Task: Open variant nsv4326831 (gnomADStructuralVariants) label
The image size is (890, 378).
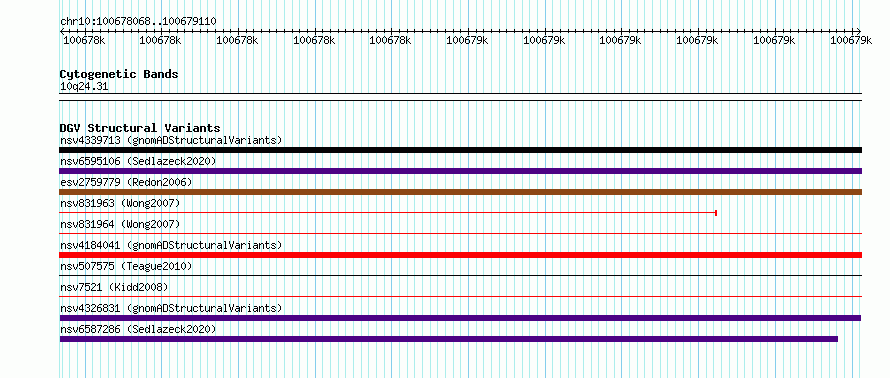Action: point(171,308)
